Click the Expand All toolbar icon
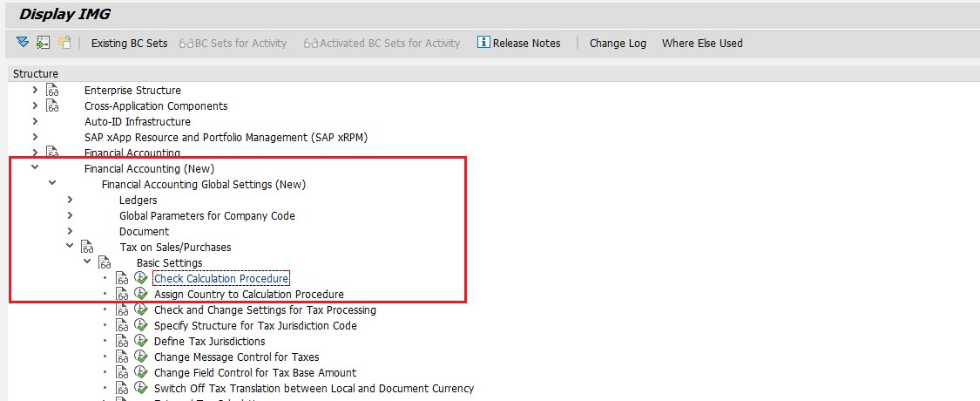Image resolution: width=980 pixels, height=401 pixels. (x=23, y=43)
